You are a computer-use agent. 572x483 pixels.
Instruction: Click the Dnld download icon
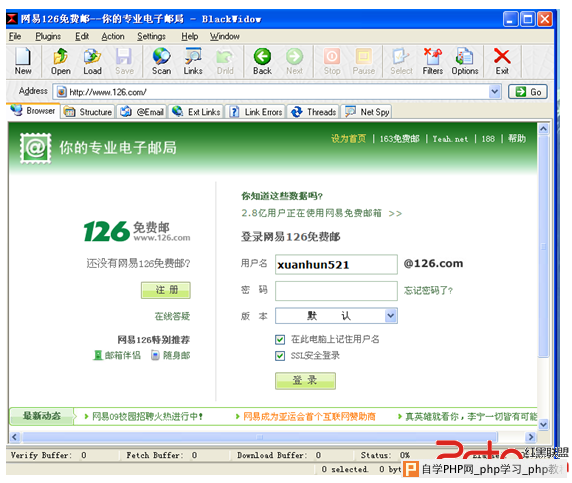coord(225,61)
